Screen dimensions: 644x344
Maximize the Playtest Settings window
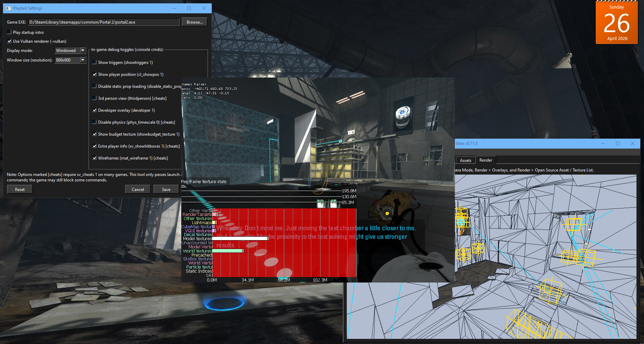(189, 8)
